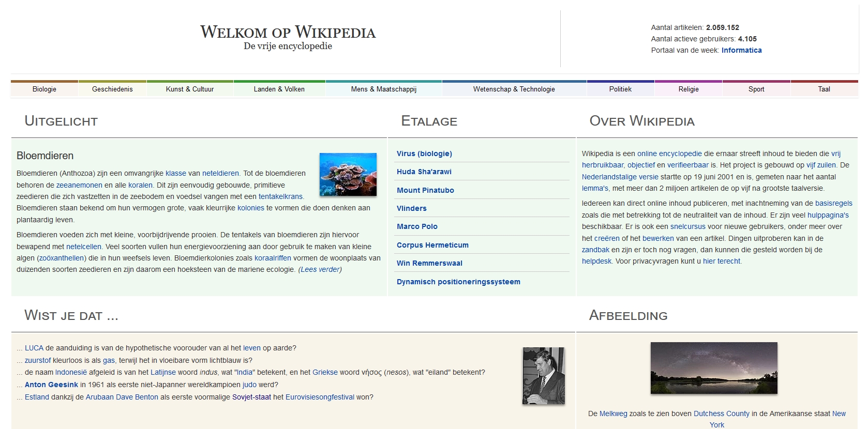
Task: Open the creëren link
Action: [607, 238]
